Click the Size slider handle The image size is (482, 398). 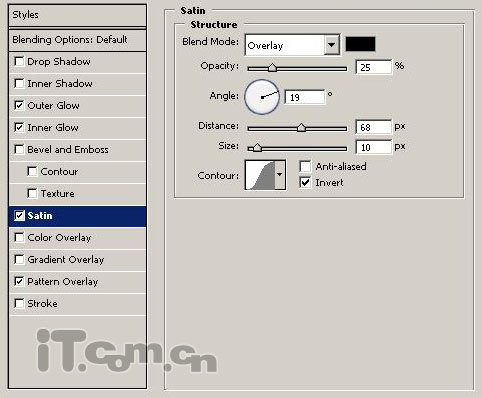257,148
